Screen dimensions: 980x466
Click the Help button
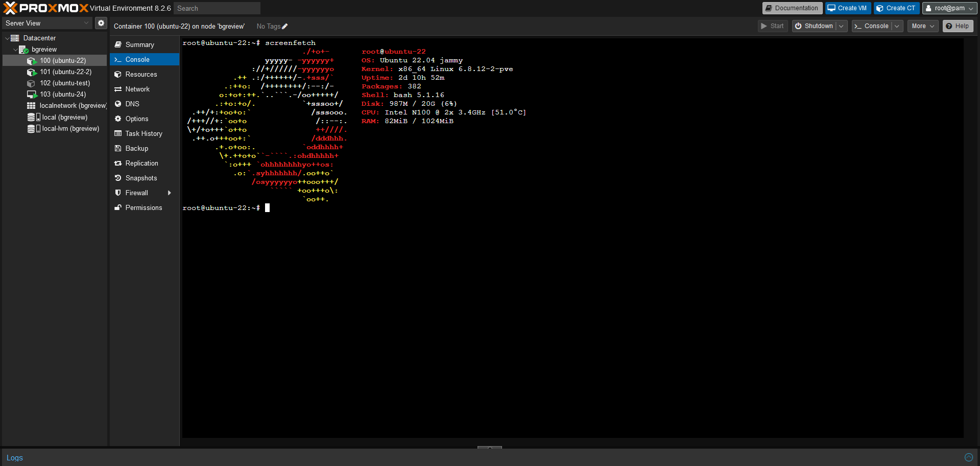pos(958,26)
